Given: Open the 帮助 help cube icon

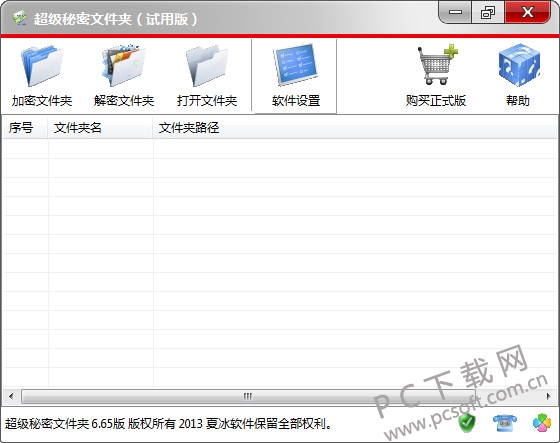Looking at the screenshot, I should 519,65.
